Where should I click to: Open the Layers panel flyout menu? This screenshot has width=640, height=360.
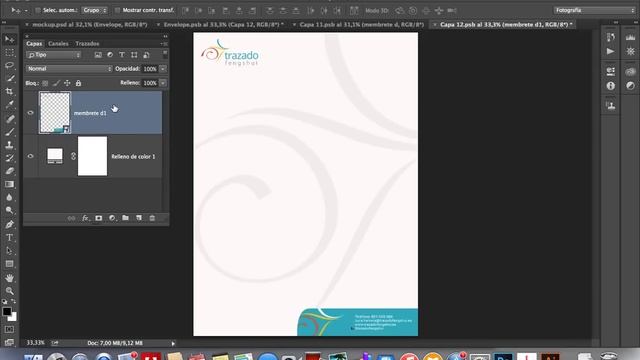[164, 44]
